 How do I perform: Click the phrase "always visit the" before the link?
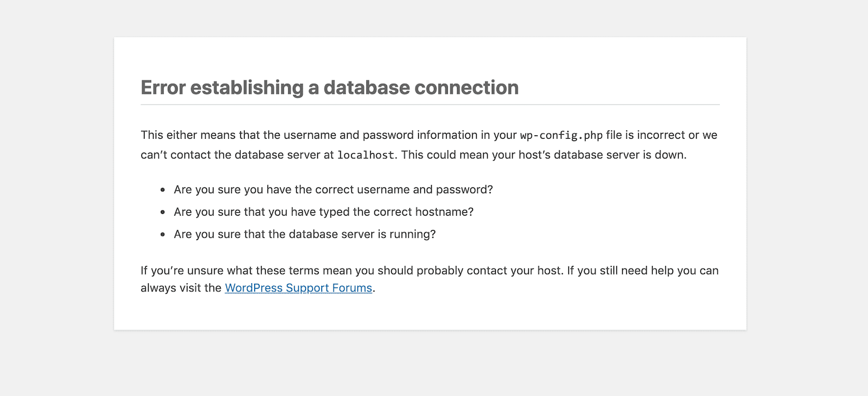pos(181,288)
